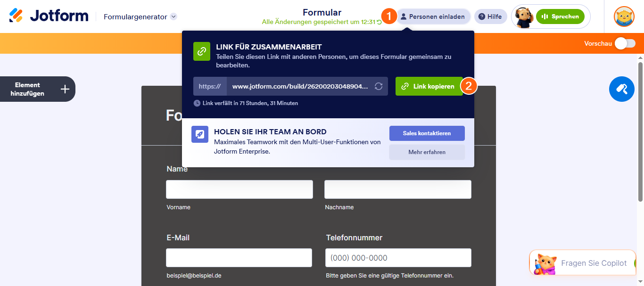Click the Sales kontaktieren button

pyautogui.click(x=427, y=133)
